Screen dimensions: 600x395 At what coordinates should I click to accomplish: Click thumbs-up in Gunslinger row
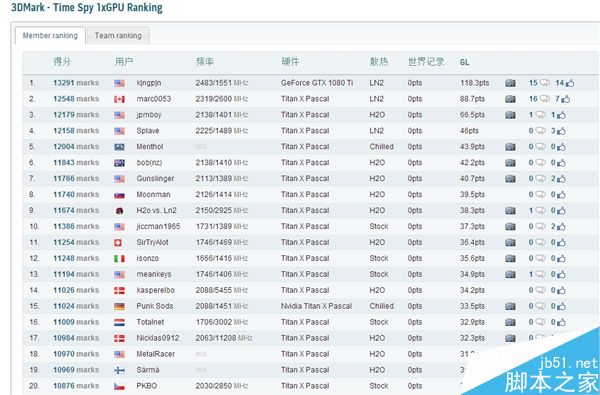coord(561,179)
